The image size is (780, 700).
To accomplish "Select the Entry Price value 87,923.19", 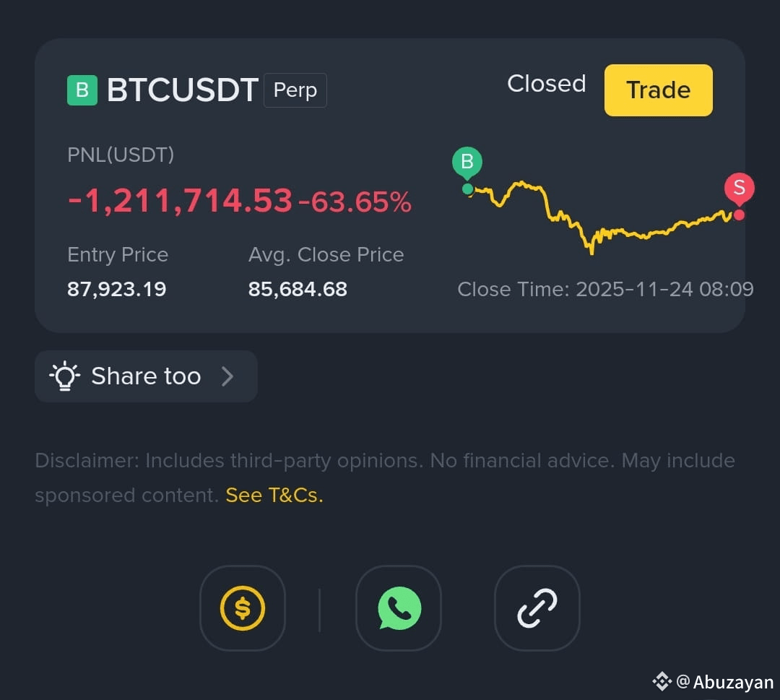I will (116, 289).
